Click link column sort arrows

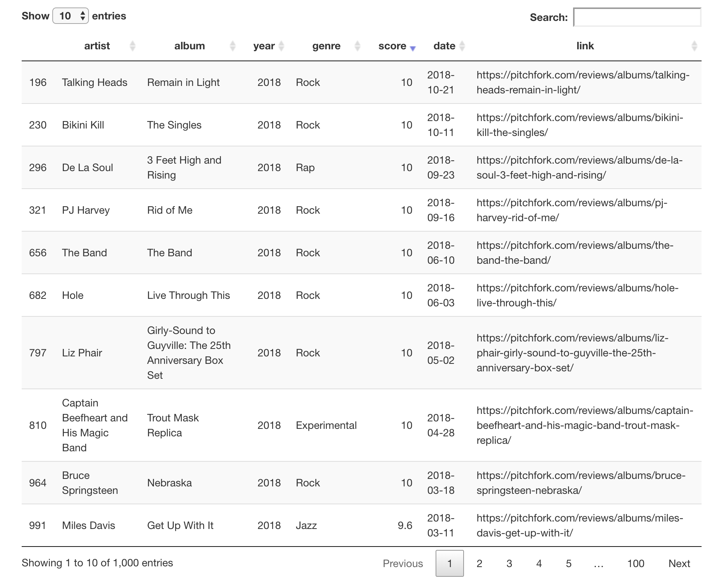(x=694, y=46)
